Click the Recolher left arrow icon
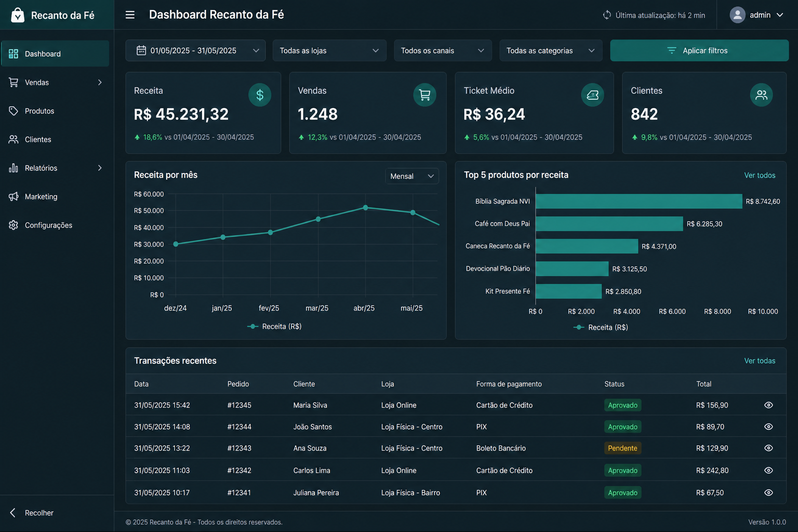Screen dimensions: 798x532 (x=13, y=513)
